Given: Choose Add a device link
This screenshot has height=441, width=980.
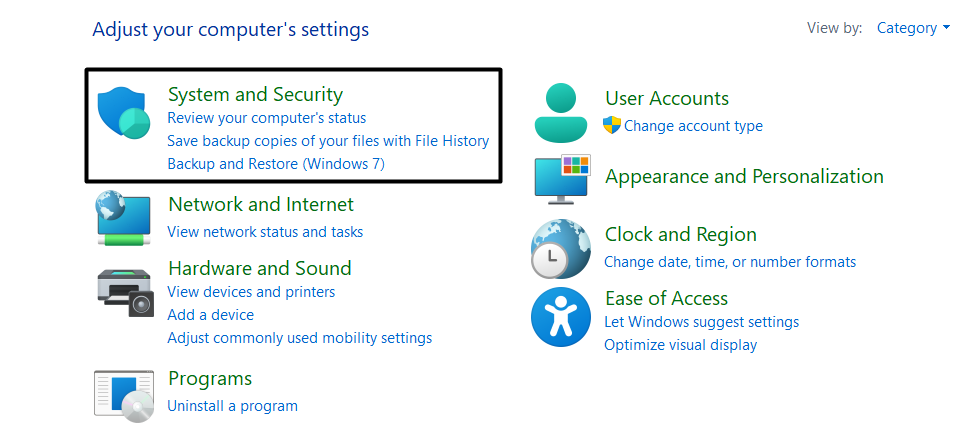Looking at the screenshot, I should tap(210, 314).
